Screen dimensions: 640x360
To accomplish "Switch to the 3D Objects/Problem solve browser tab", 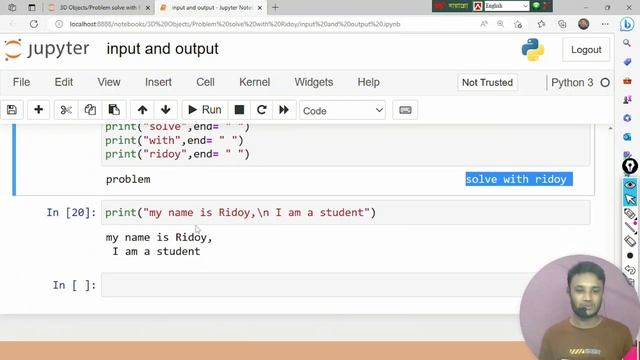I will [99, 7].
